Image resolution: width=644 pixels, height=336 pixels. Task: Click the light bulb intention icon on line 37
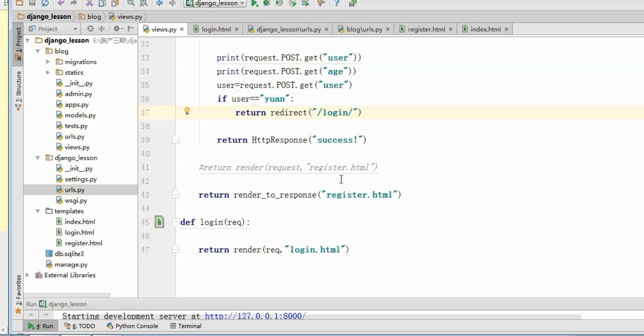187,111
